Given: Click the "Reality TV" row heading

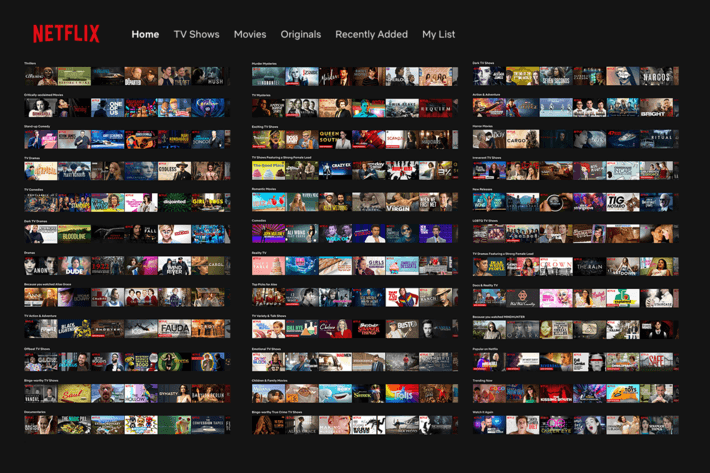Looking at the screenshot, I should coord(259,253).
